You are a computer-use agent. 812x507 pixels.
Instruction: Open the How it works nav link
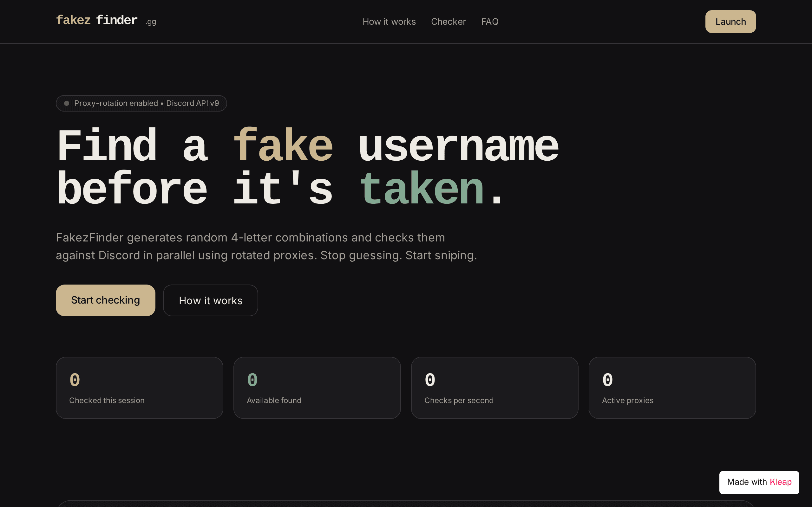pyautogui.click(x=389, y=22)
